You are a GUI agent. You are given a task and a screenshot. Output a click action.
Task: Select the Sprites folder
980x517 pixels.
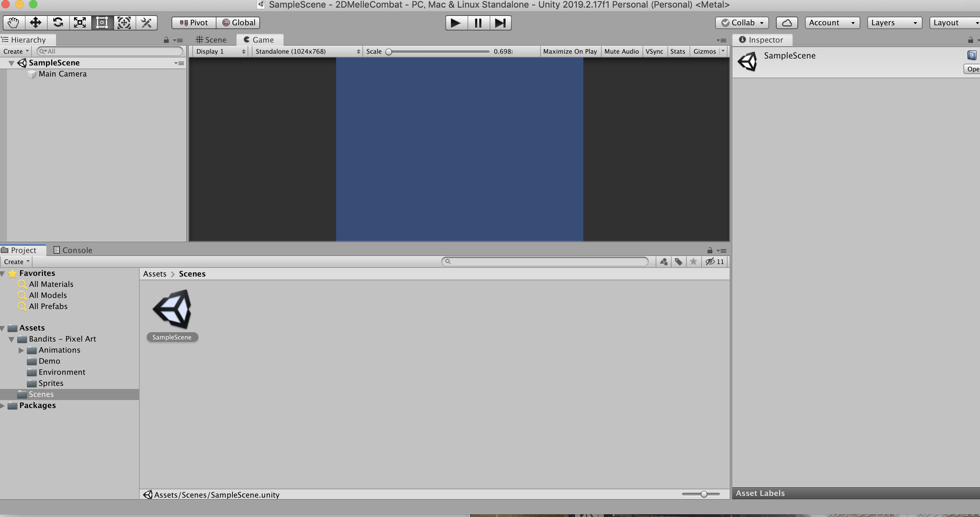(x=51, y=383)
